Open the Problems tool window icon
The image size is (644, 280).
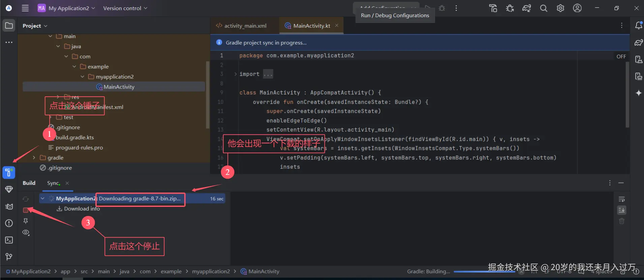9,223
